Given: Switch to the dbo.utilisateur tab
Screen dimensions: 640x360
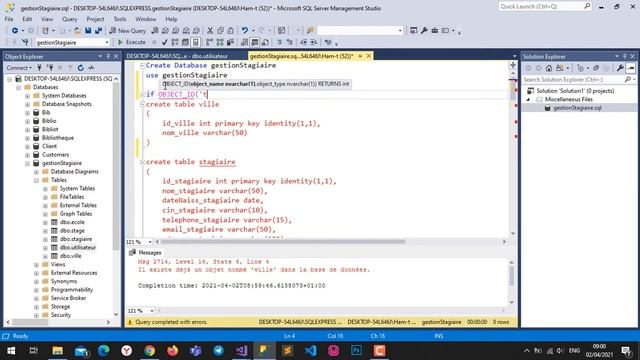Looking at the screenshot, I should [x=177, y=56].
